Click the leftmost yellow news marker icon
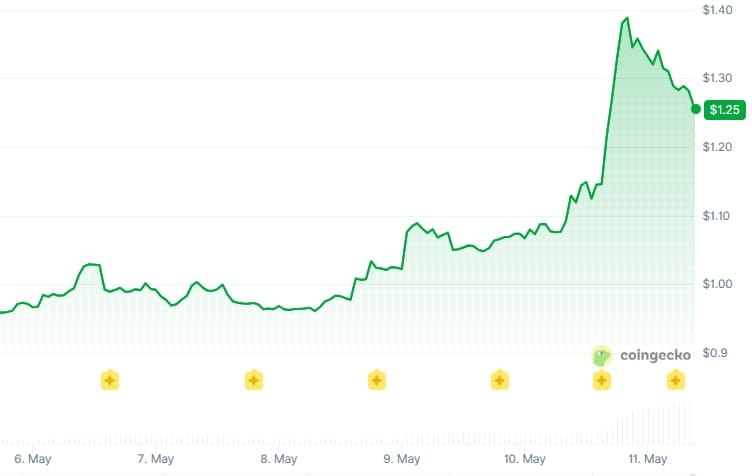752x476 pixels. pos(110,380)
